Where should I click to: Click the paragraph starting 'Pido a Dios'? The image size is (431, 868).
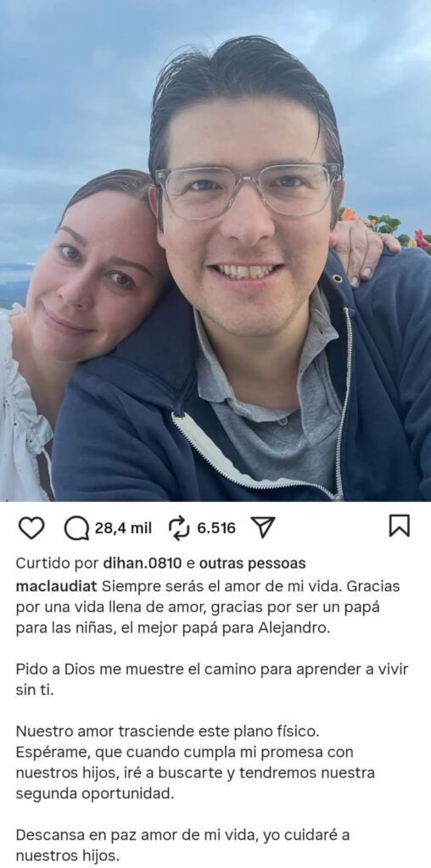212,679
